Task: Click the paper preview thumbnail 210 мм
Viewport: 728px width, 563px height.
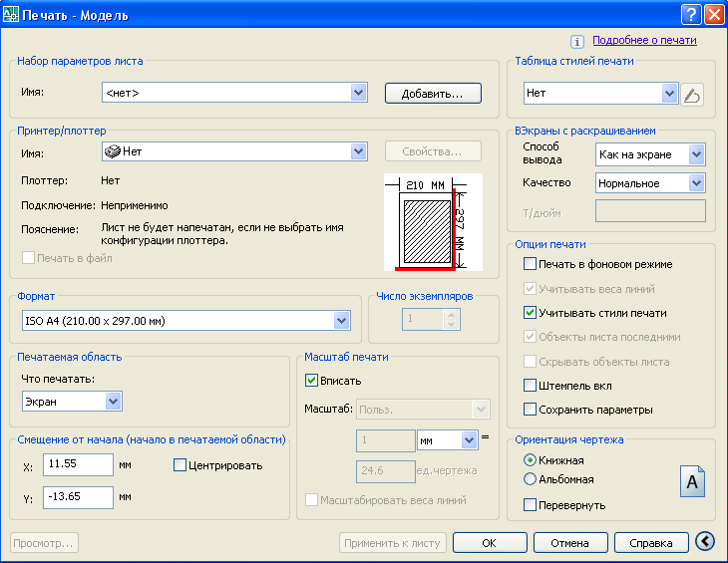Action: pos(433,222)
